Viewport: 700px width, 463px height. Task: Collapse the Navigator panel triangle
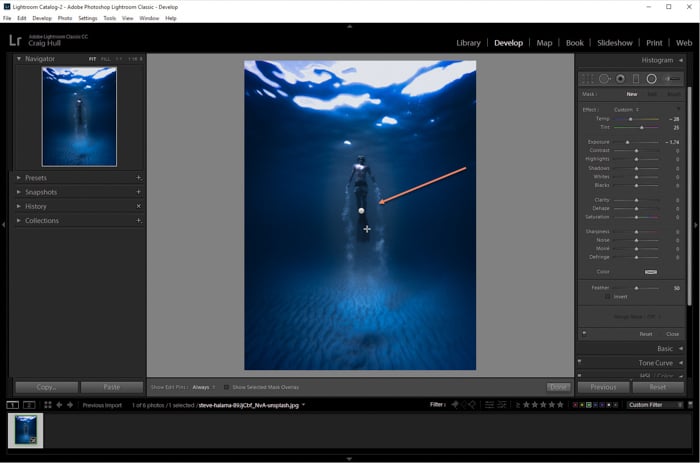click(19, 58)
